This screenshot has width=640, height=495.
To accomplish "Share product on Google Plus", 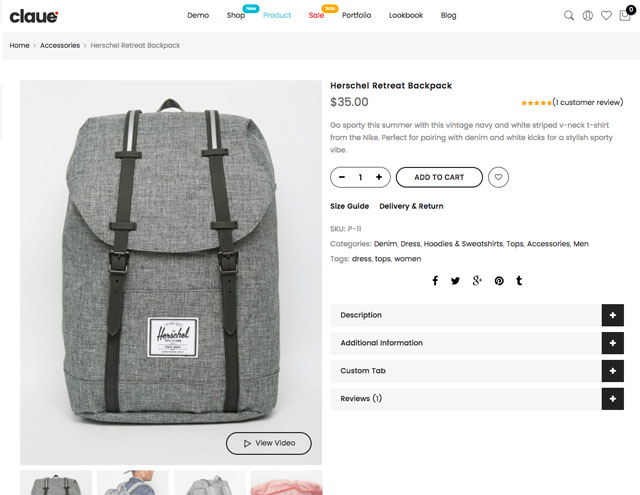I will (x=477, y=280).
